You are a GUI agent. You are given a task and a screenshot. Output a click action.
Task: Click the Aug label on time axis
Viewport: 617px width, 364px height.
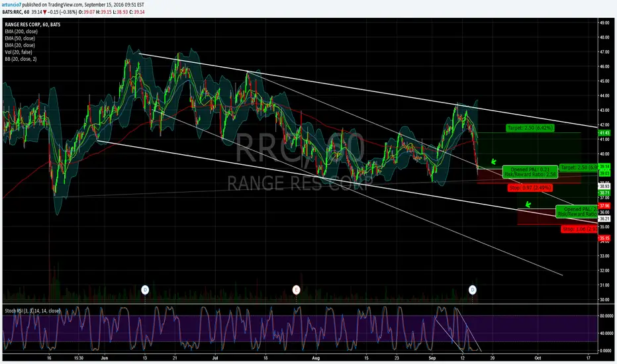(x=316, y=357)
